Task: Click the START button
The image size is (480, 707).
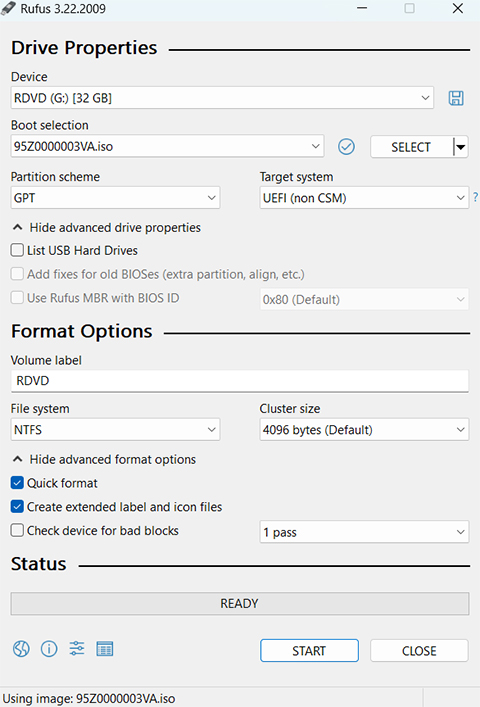Action: click(309, 651)
